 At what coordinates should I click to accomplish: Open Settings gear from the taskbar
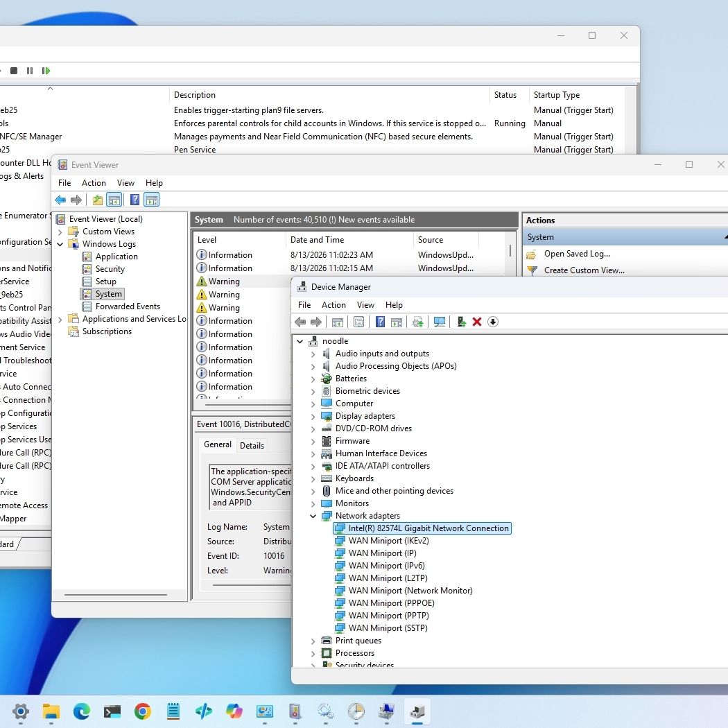(x=20, y=711)
